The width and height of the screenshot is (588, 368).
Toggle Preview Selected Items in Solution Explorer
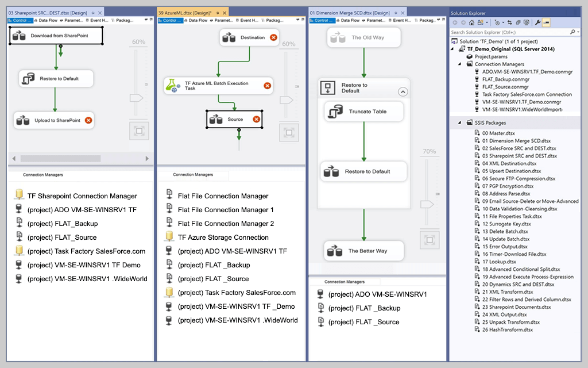547,22
